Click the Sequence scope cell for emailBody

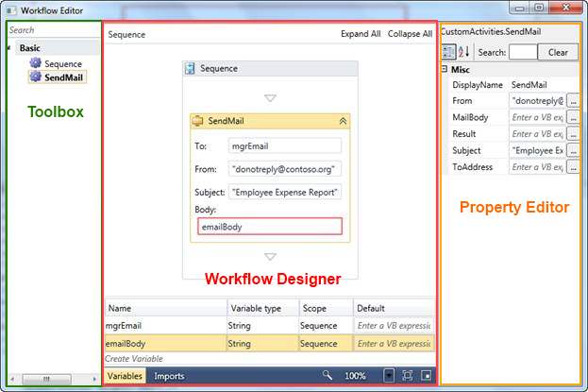click(326, 344)
